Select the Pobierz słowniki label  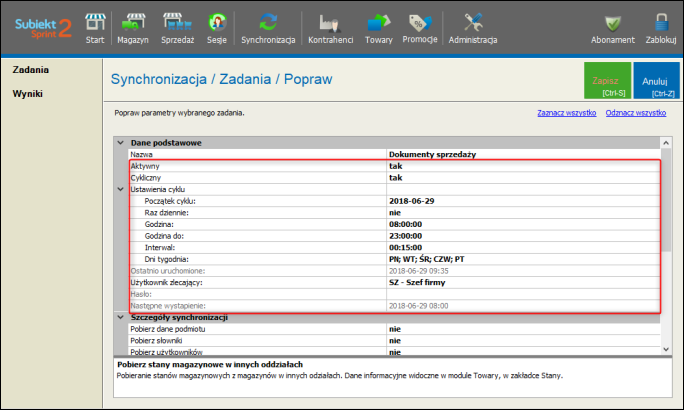point(156,341)
